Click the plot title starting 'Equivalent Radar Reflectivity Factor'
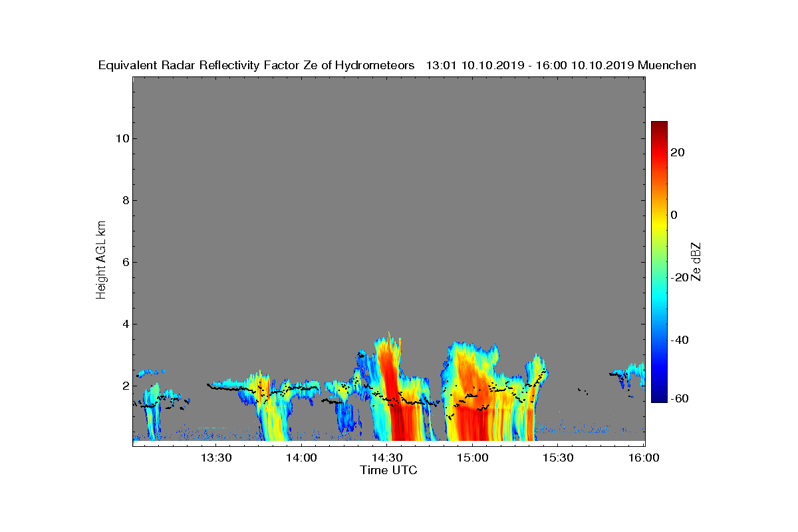 pyautogui.click(x=397, y=65)
